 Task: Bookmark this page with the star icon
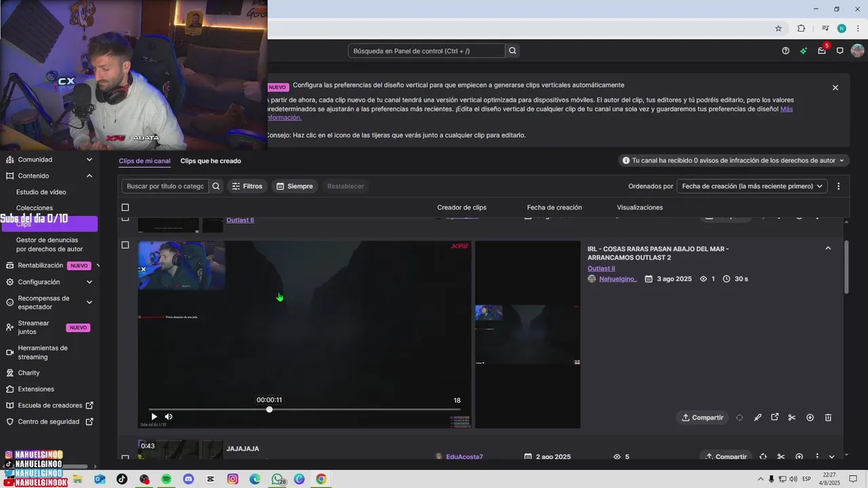click(x=778, y=28)
